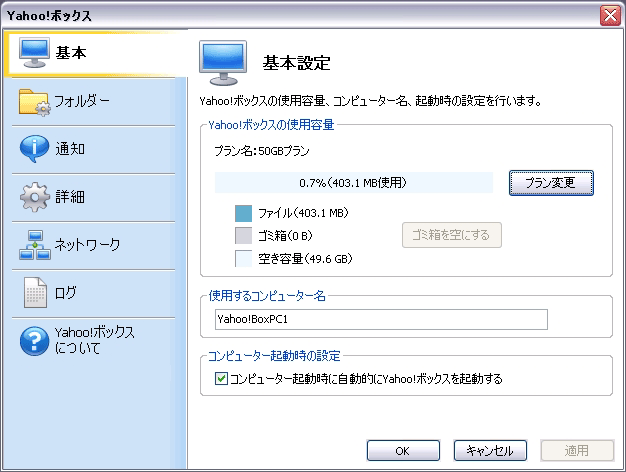The height and width of the screenshot is (472, 626).
Task: Open the ログ document icon
Action: tap(36, 293)
